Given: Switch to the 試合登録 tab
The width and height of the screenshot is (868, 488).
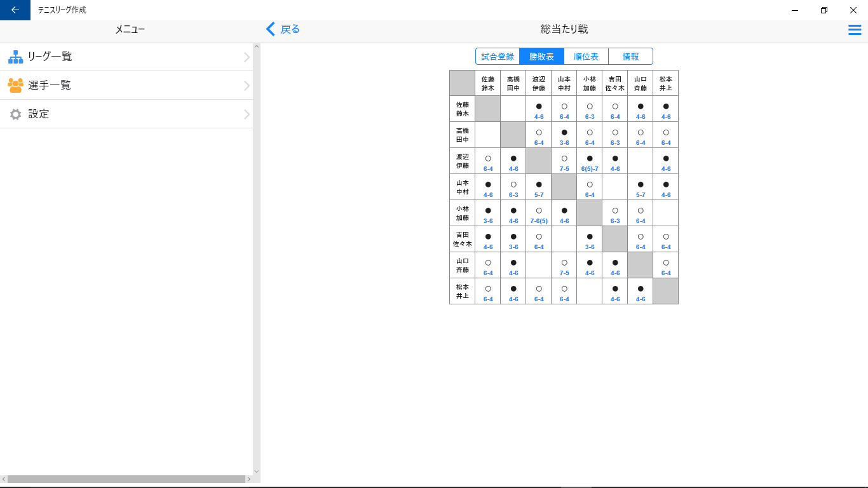Looking at the screenshot, I should [498, 56].
